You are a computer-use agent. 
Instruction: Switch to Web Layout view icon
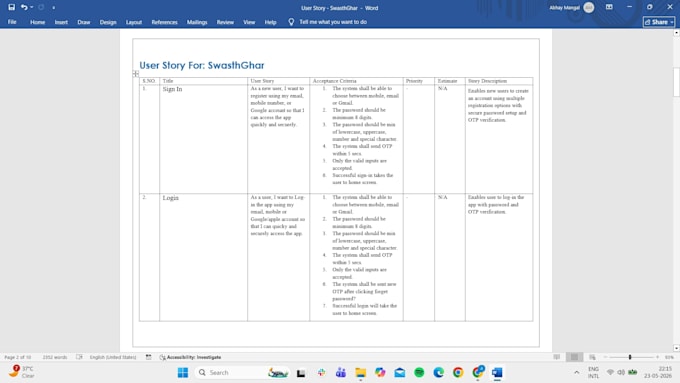coord(592,357)
